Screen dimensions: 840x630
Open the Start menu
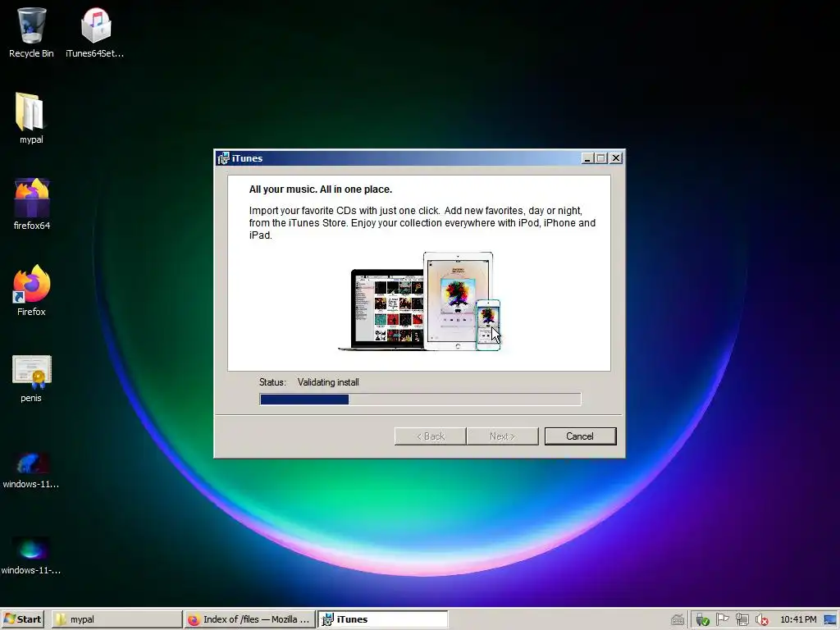[22, 619]
